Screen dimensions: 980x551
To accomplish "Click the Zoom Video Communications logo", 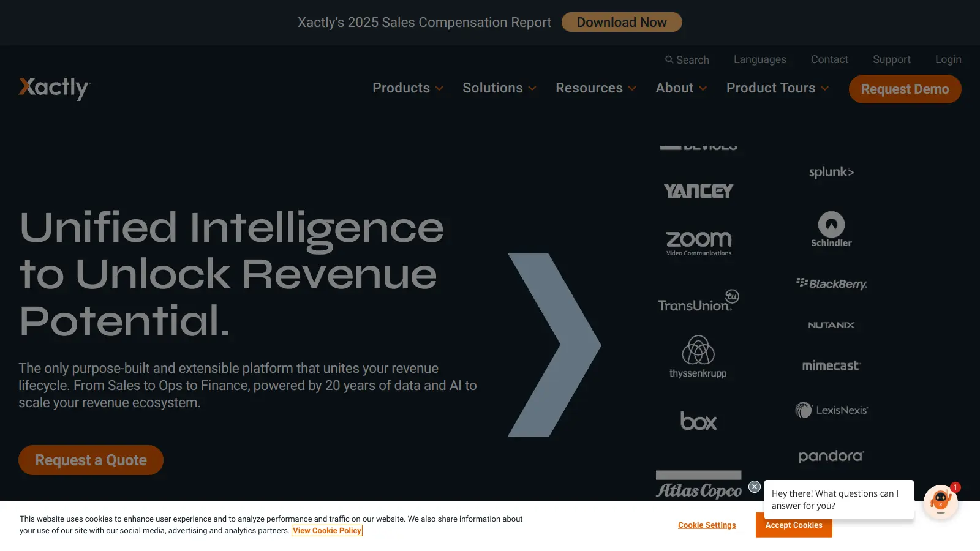I will click(699, 243).
